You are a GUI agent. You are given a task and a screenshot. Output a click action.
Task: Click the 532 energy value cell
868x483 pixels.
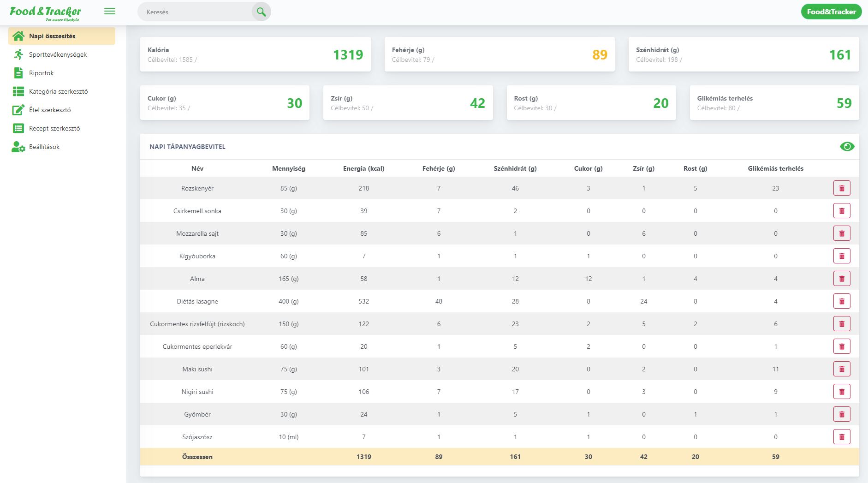(363, 301)
